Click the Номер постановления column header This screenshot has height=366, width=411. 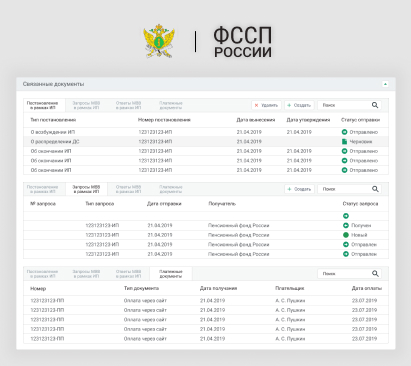coord(164,120)
